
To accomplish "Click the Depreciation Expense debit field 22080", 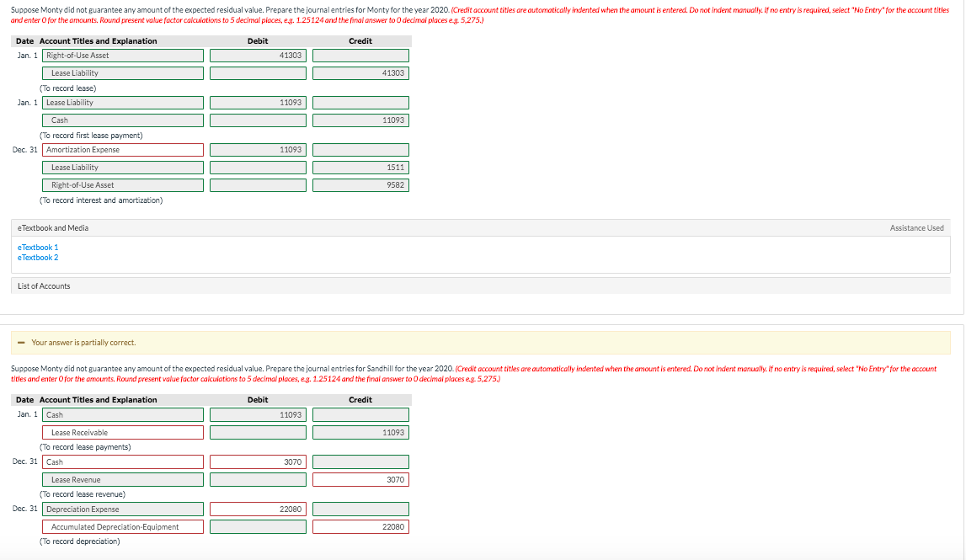I will (x=258, y=509).
